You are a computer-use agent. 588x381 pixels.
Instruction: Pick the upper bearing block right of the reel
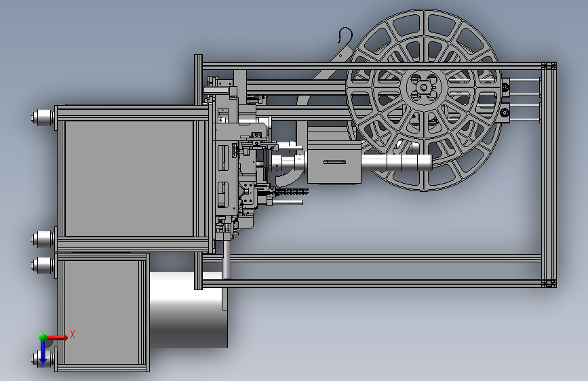[x=505, y=87]
